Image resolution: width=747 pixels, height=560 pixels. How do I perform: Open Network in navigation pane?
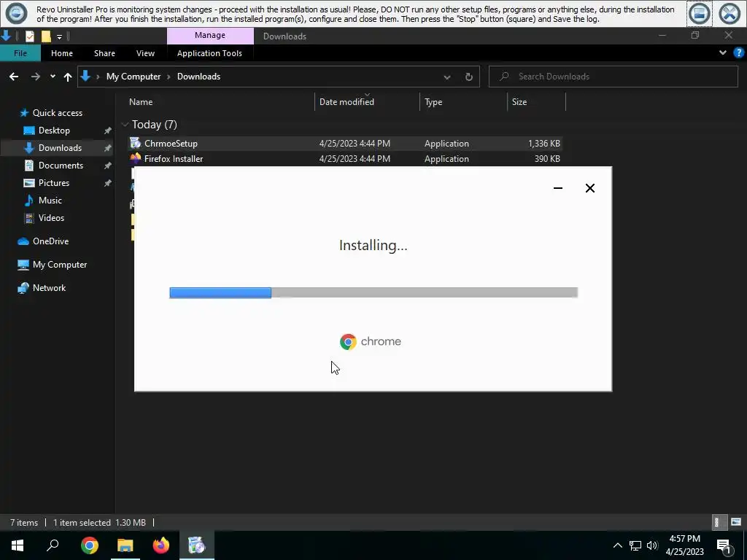click(x=49, y=288)
